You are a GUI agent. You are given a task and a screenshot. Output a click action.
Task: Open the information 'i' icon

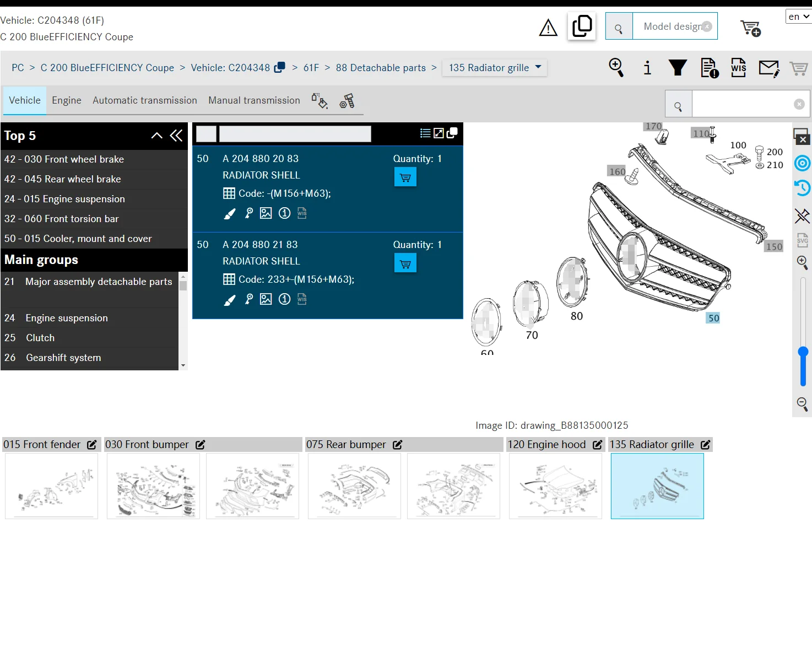pos(647,68)
